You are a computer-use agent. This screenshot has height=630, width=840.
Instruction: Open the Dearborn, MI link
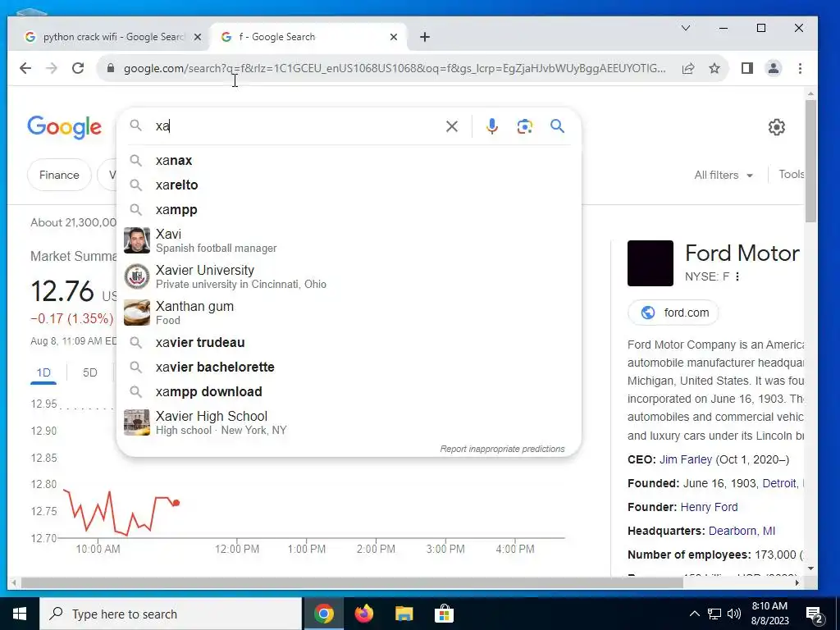(x=742, y=531)
